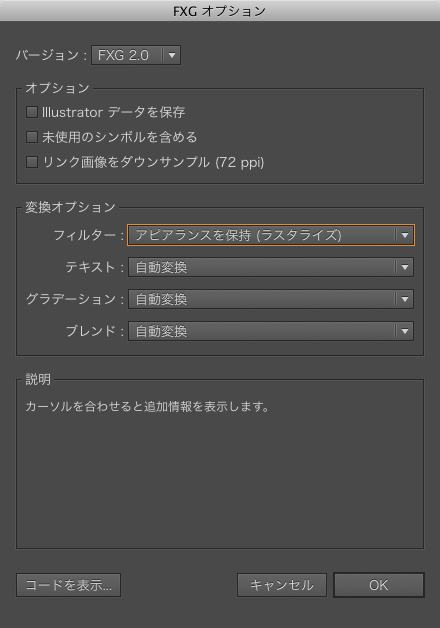The width and height of the screenshot is (440, 628).
Task: Open the ブレンド 自動変換 dropdown
Action: [271, 331]
